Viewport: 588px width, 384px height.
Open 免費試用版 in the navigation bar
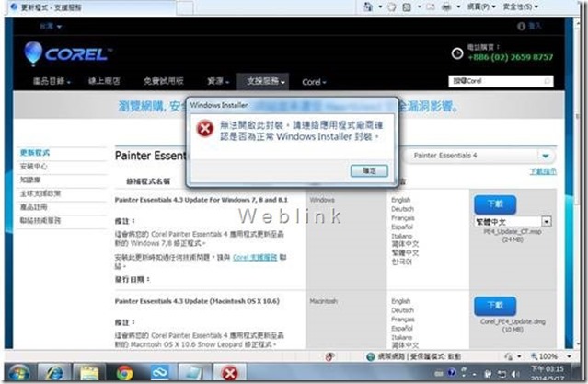point(164,81)
